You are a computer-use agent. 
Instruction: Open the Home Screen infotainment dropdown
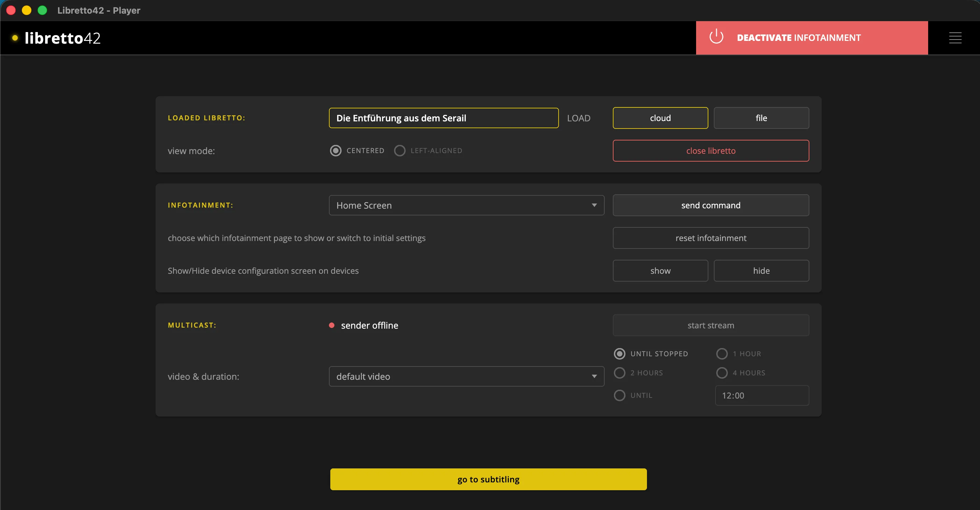(x=466, y=205)
